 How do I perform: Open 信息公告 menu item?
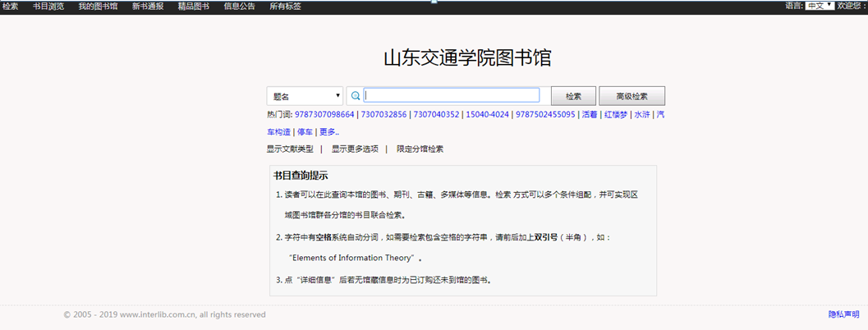[x=239, y=6]
